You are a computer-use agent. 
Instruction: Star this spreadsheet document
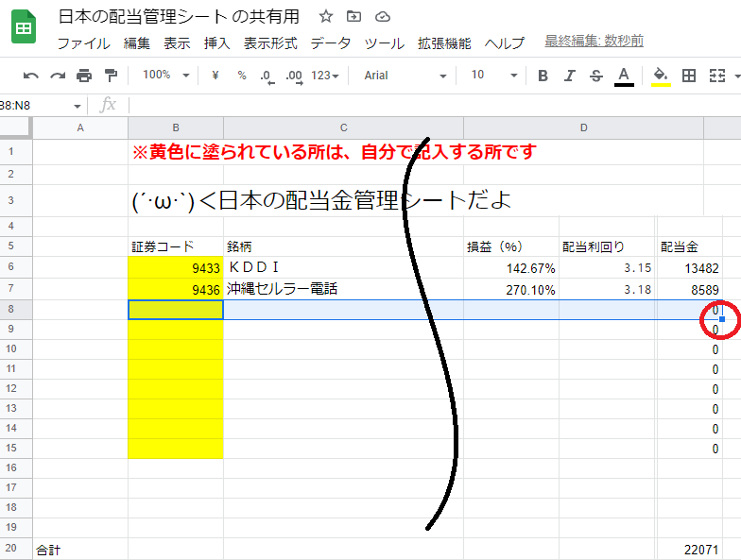point(325,17)
